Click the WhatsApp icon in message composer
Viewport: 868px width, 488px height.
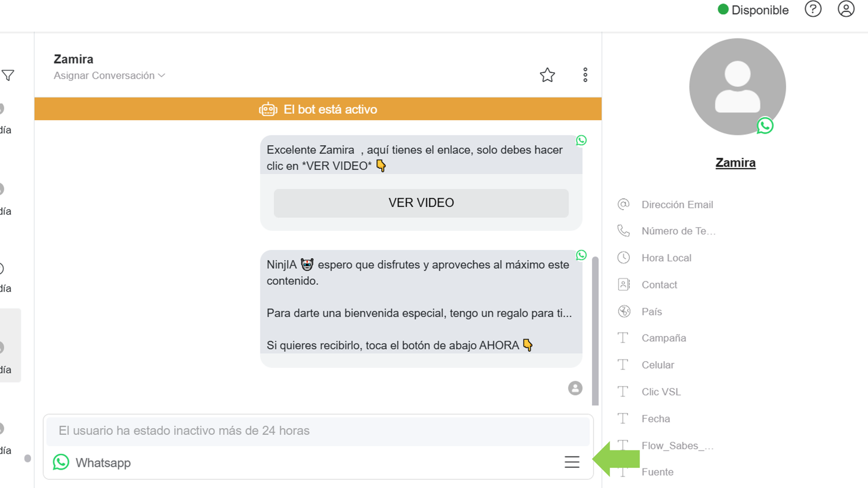pyautogui.click(x=61, y=463)
